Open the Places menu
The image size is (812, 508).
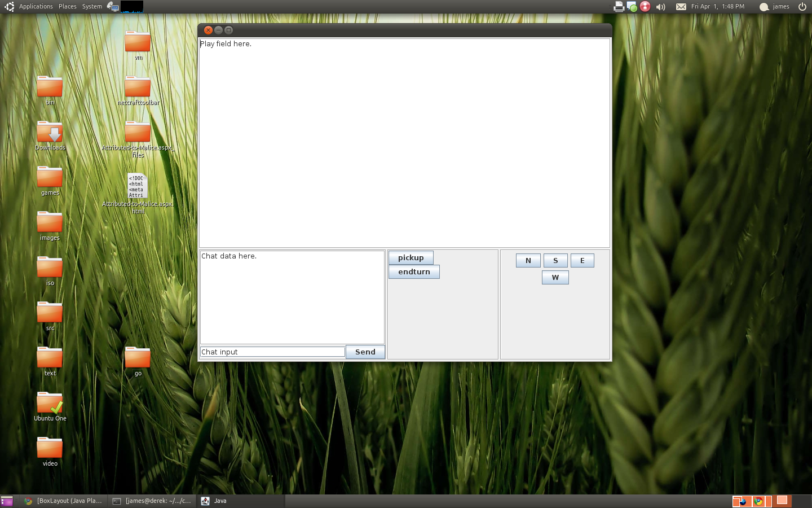[x=67, y=6]
